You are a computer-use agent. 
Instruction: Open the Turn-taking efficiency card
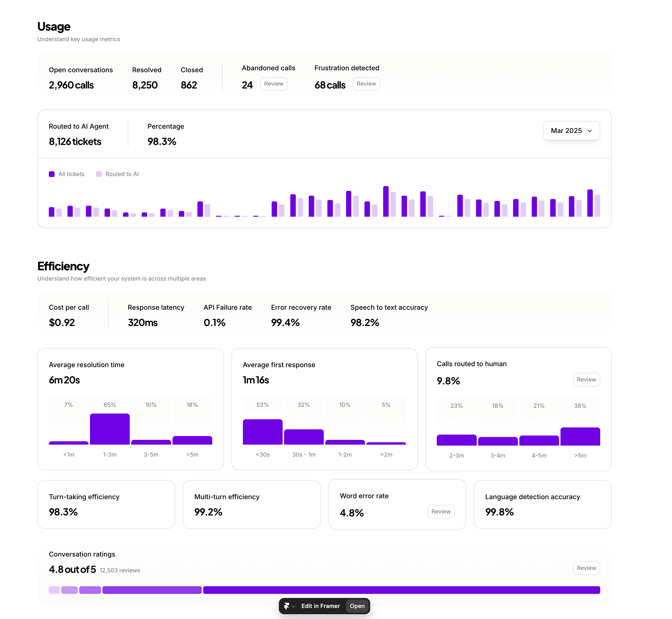pyautogui.click(x=106, y=504)
